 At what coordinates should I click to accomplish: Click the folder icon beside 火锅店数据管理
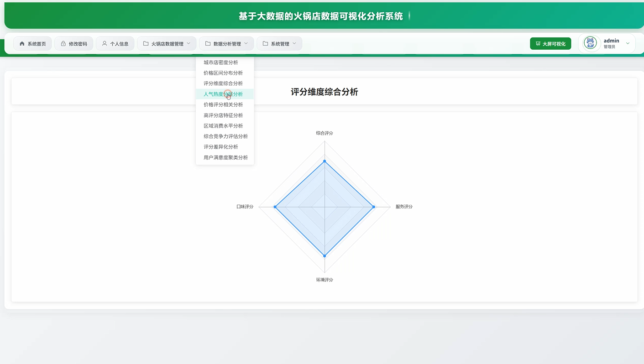tap(146, 44)
